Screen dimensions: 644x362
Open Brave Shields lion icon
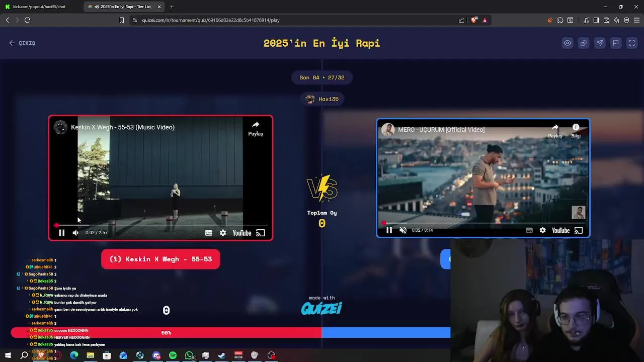[x=474, y=20]
